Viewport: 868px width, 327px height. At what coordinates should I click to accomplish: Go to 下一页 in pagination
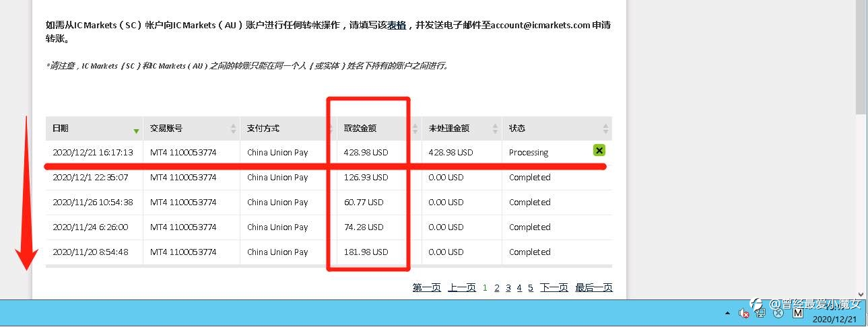click(554, 287)
